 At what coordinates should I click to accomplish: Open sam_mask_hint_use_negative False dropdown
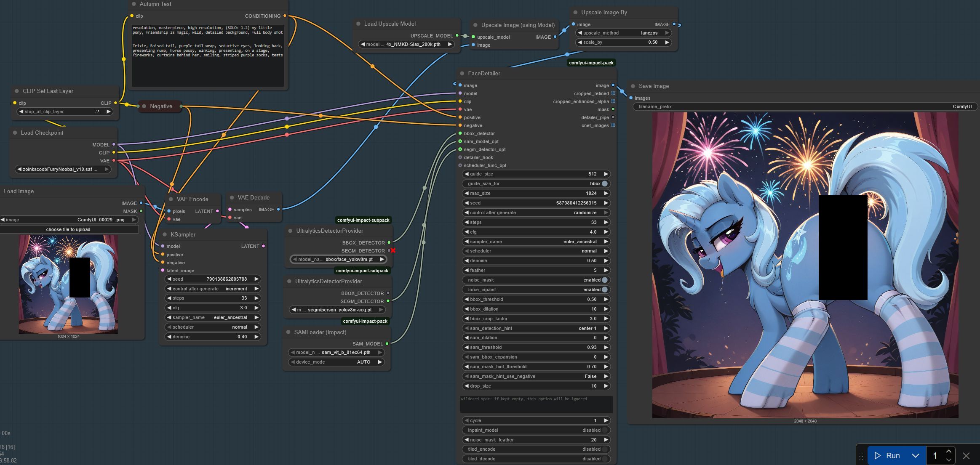pyautogui.click(x=536, y=377)
